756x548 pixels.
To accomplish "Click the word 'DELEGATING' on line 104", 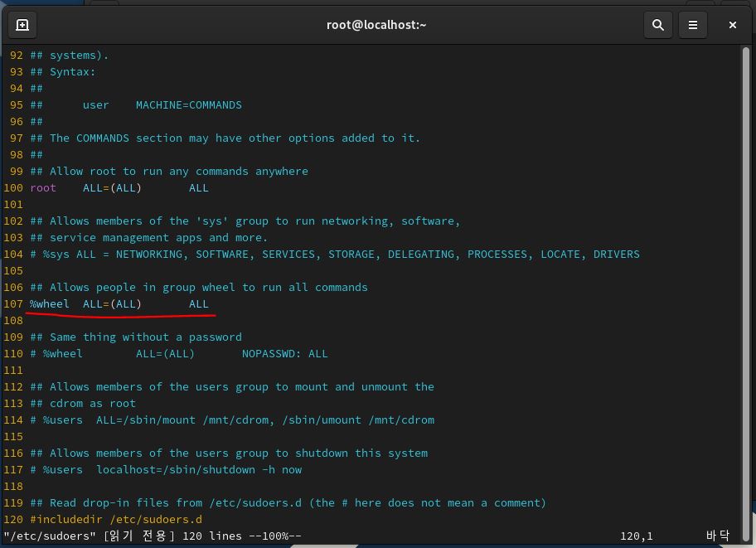I will pos(421,255).
